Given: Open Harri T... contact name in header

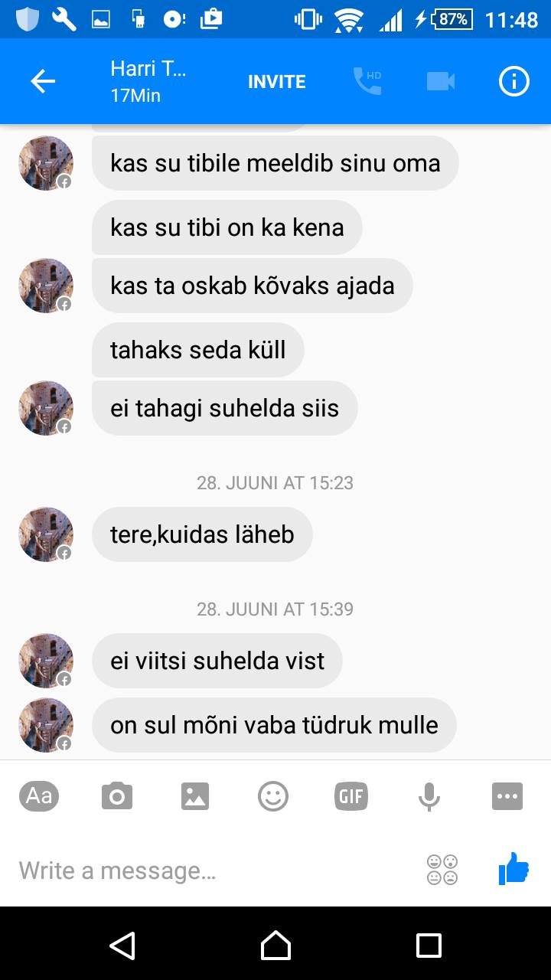Looking at the screenshot, I should 148,68.
